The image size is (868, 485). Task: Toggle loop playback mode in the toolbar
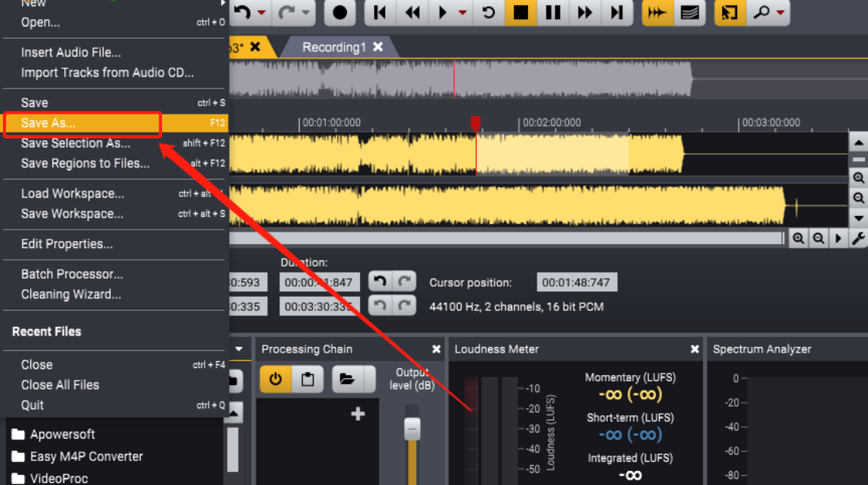[x=488, y=12]
